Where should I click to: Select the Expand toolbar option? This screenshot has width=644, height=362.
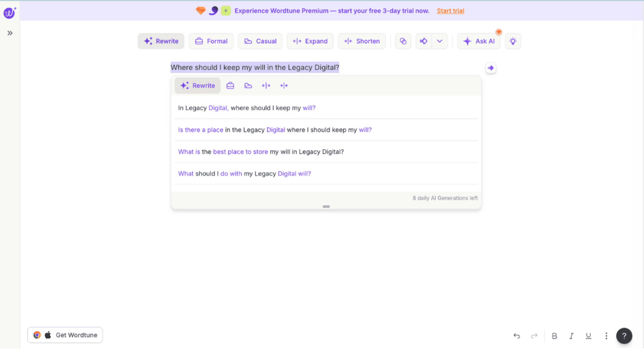tap(310, 41)
